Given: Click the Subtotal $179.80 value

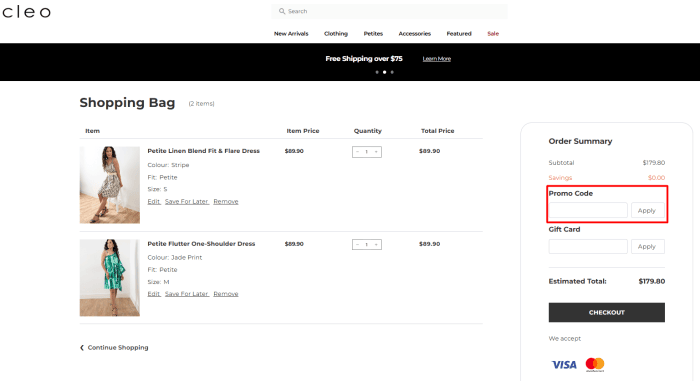Looking at the screenshot, I should (654, 163).
